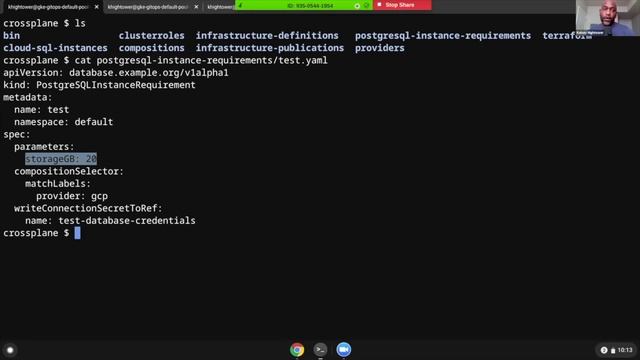Screen dimensions: 640x360
Task: Click 'compositions' directory name
Action: point(151,48)
